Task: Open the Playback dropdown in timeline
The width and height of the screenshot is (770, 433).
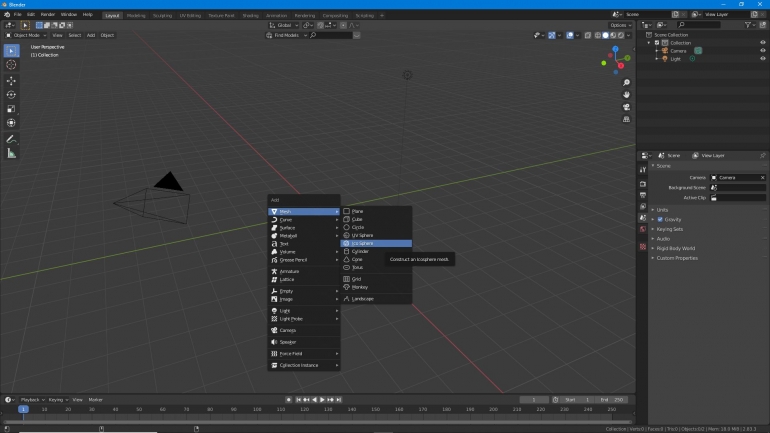Action: (32, 400)
